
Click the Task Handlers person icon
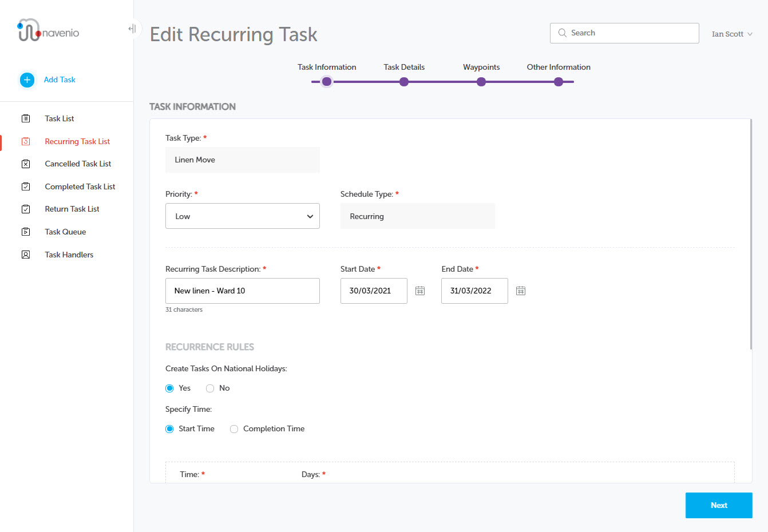point(26,255)
